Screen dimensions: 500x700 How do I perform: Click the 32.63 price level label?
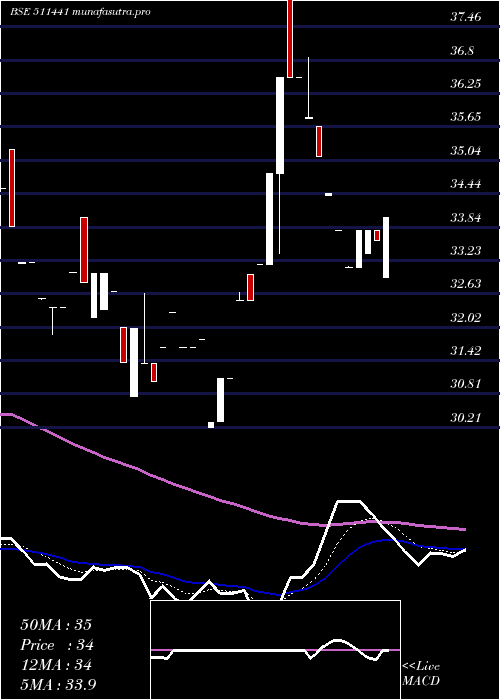tap(466, 284)
